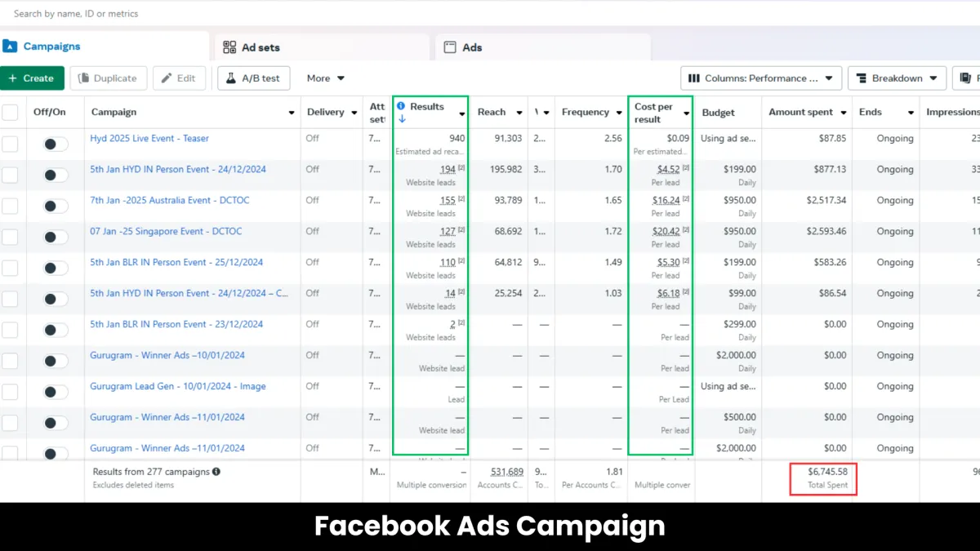Open the Breakdown dropdown
The width and height of the screenshot is (980, 551).
(897, 78)
